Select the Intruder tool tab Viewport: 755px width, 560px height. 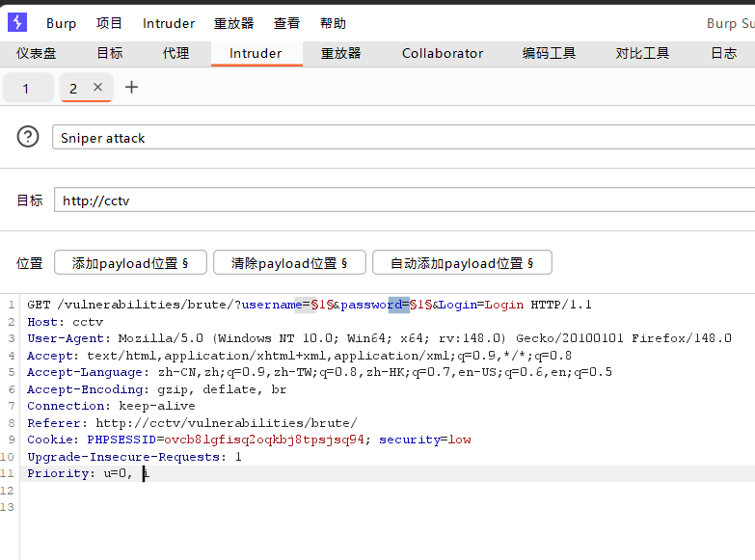tap(256, 53)
